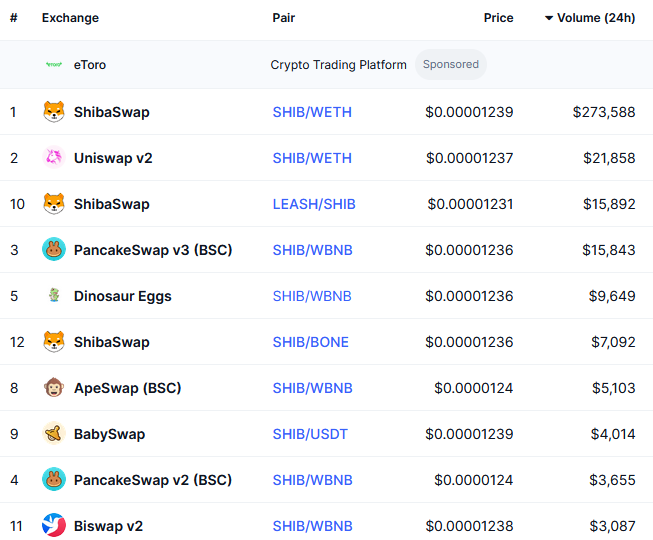
Task: Open SHIB/WETH pair on Uniswap v2
Action: tap(312, 158)
